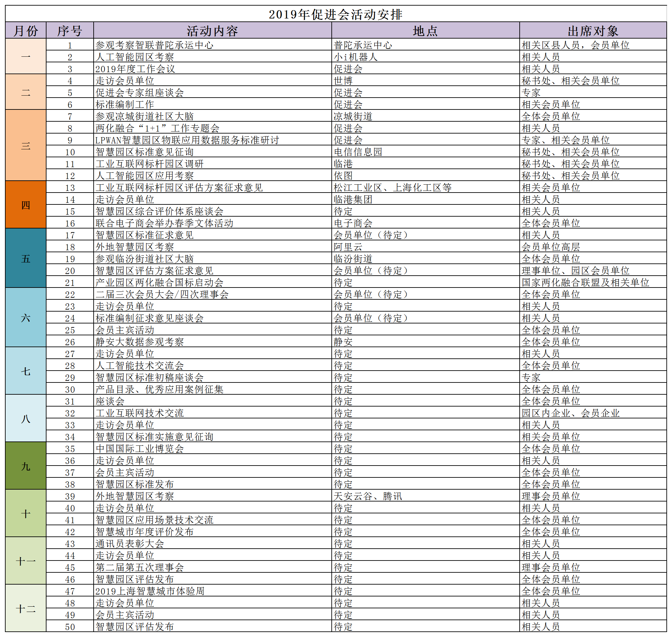Select cell 2019上海智慧城市体验周
This screenshot has height=637, width=672.
point(213,591)
